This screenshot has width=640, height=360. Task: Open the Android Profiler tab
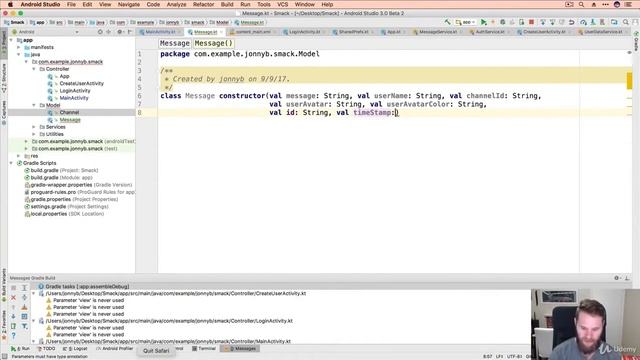[115, 349]
